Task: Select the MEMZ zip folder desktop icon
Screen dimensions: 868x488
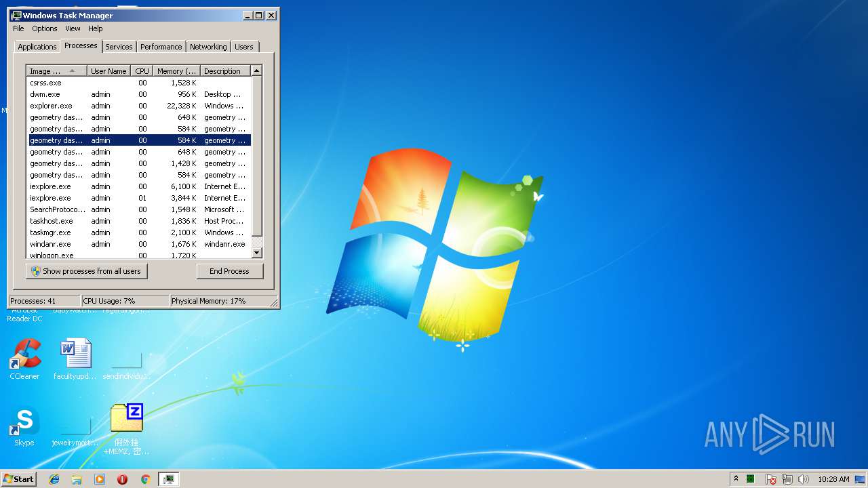Action: pos(127,429)
